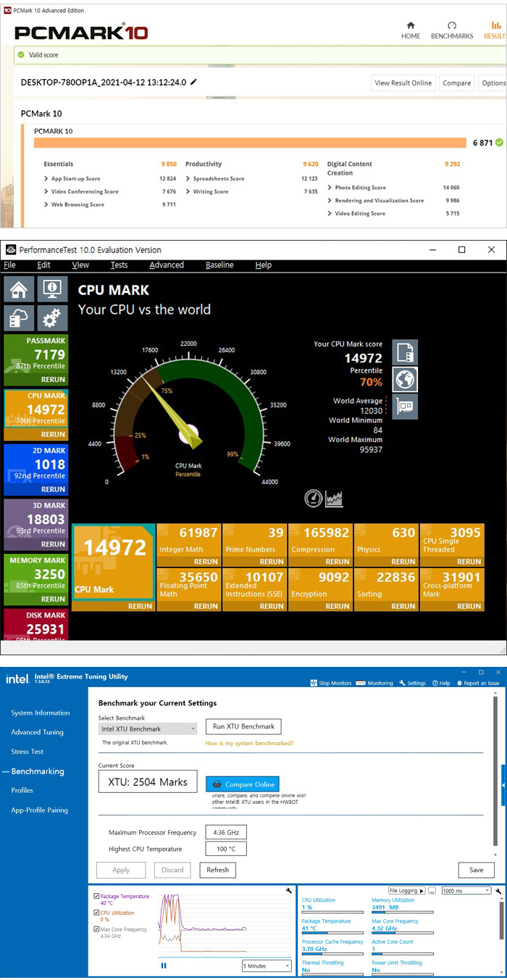Switch to distribution chart view icon
507x980 pixels.
(334, 498)
